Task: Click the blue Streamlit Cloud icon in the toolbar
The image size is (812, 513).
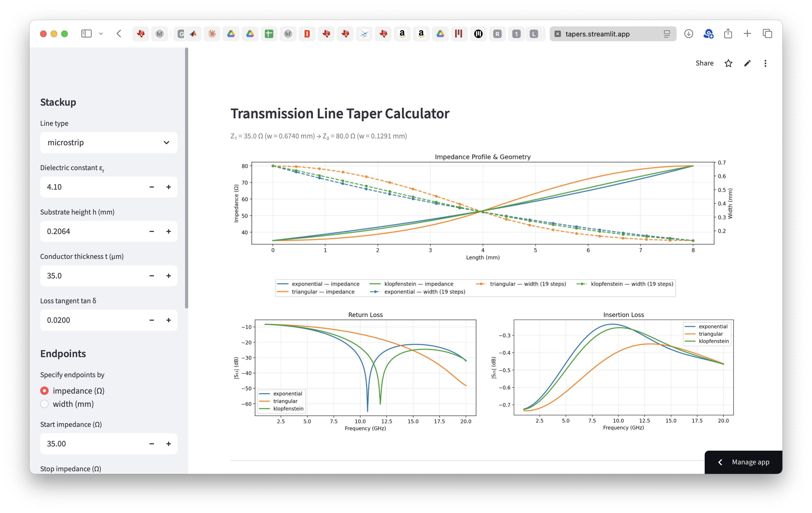Action: tap(708, 34)
